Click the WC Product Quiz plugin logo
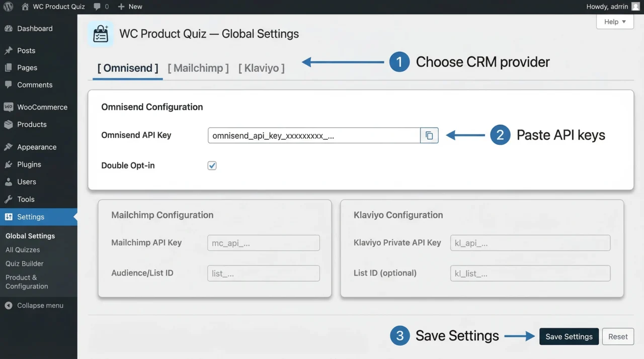Image resolution: width=644 pixels, height=359 pixels. [x=101, y=34]
